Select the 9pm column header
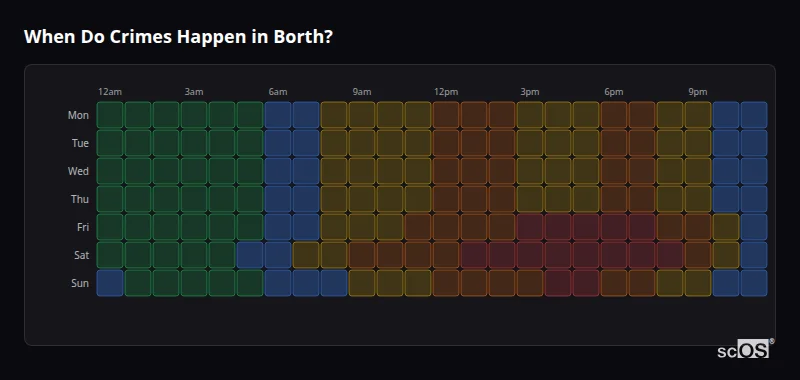Image resolution: width=800 pixels, height=380 pixels. 698,92
